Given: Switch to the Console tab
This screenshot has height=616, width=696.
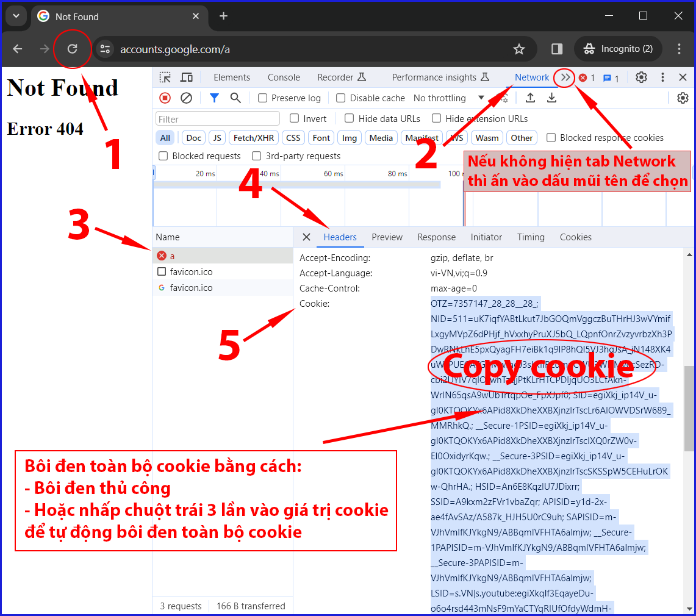Looking at the screenshot, I should (284, 77).
